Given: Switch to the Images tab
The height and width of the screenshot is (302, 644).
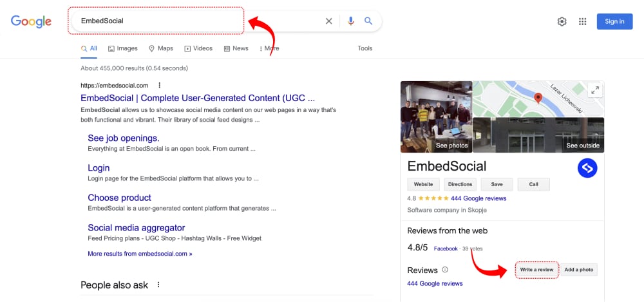Looking at the screenshot, I should [x=123, y=48].
